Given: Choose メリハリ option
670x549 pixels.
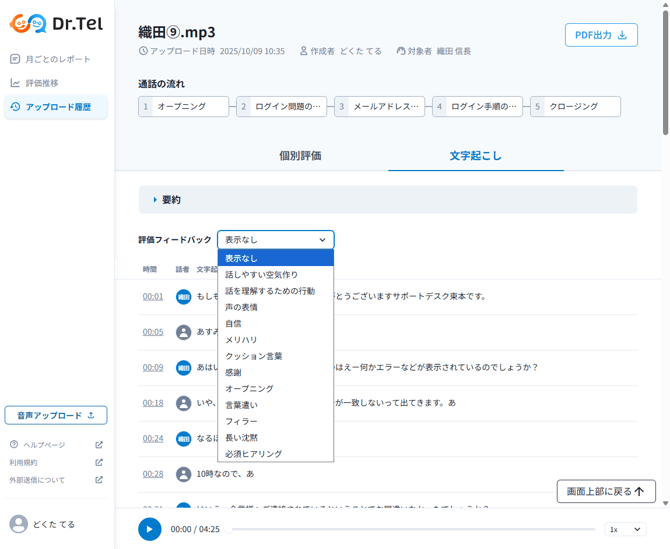Looking at the screenshot, I should pyautogui.click(x=276, y=340).
